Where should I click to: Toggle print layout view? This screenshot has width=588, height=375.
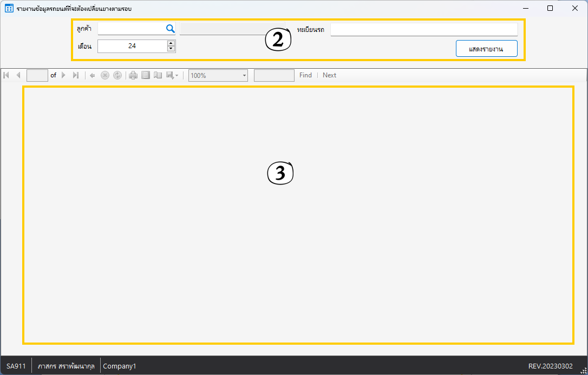coord(146,75)
